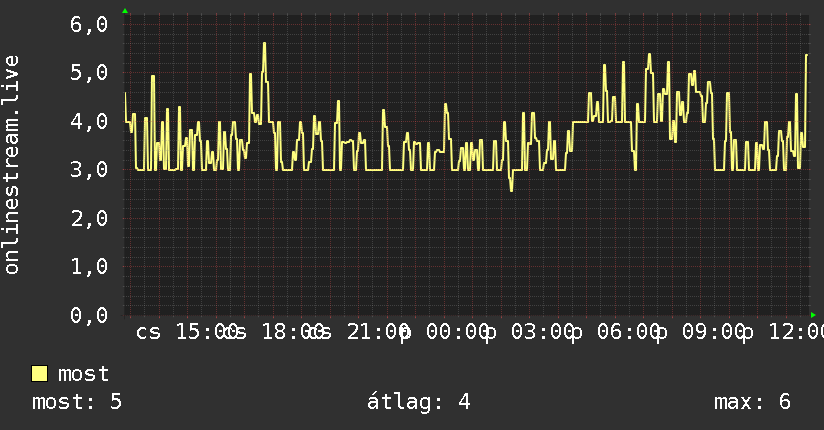Image resolution: width=824 pixels, height=430 pixels.
Task: Click the 6,0 y-axis label
Action: coord(89,24)
